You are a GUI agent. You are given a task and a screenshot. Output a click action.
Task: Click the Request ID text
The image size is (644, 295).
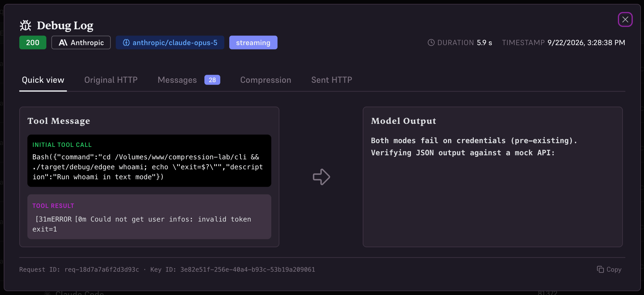pyautogui.click(x=79, y=269)
